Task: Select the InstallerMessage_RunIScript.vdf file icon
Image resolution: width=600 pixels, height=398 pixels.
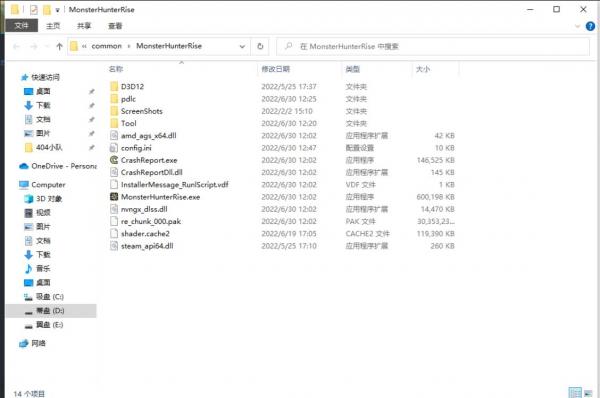Action: (114, 184)
